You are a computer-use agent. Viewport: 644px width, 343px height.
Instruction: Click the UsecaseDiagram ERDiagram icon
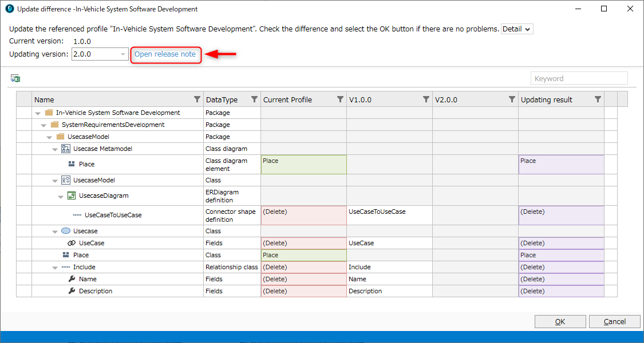[72, 196]
